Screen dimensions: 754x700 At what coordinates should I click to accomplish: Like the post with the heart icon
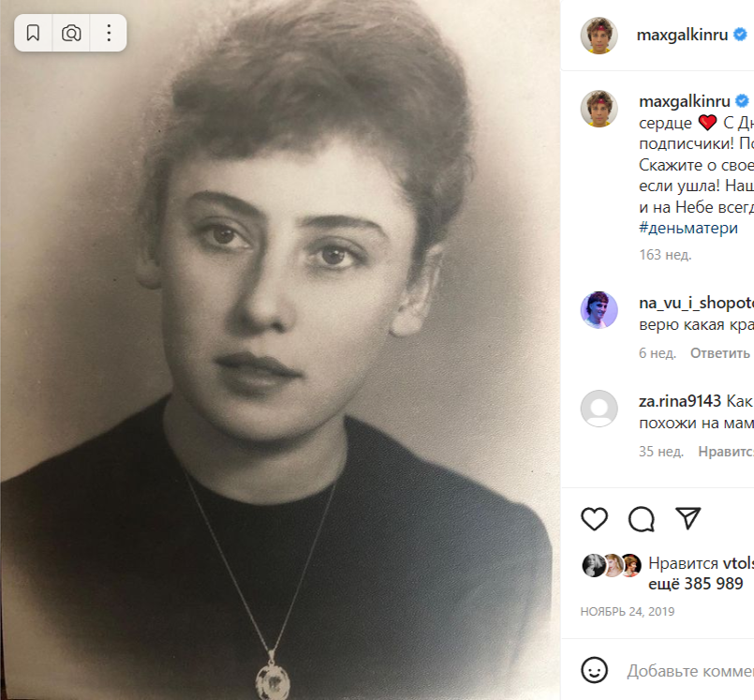(595, 518)
